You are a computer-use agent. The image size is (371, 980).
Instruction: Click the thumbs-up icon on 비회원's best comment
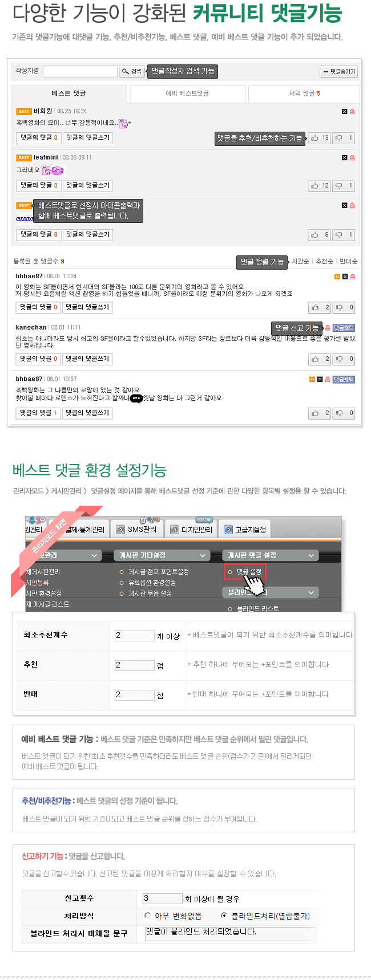(x=314, y=138)
